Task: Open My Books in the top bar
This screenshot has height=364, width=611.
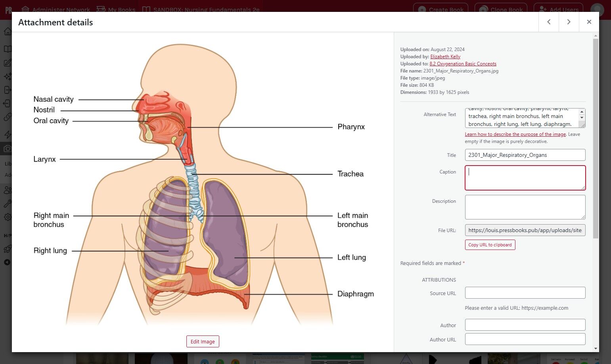Action: [x=116, y=10]
